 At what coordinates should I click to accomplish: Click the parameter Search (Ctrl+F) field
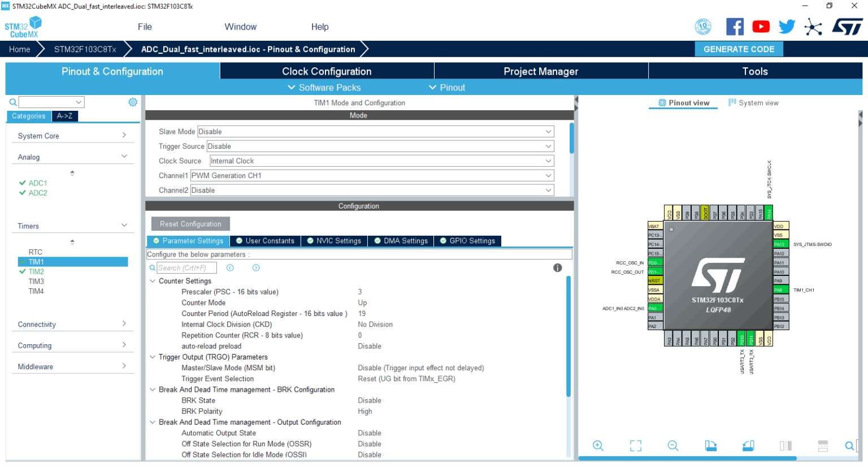coord(185,268)
